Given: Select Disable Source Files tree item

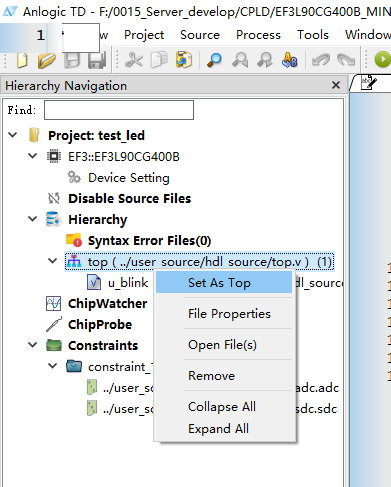Looking at the screenshot, I should tap(129, 199).
